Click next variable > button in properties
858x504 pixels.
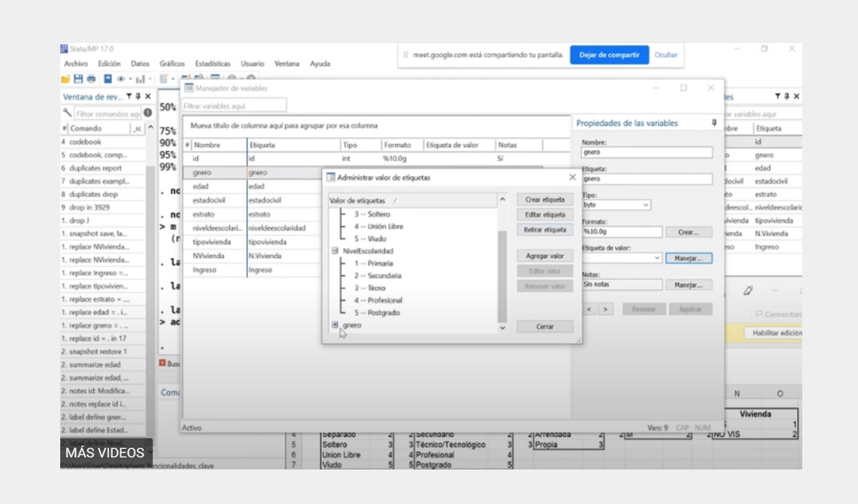click(605, 309)
